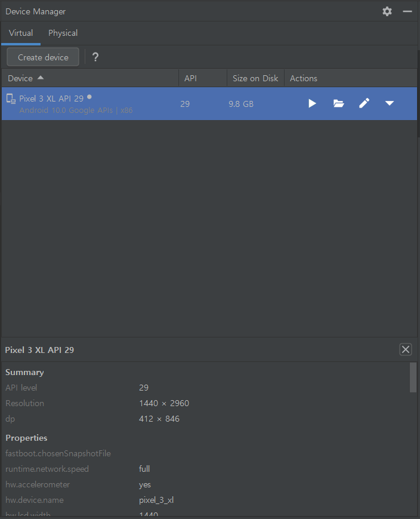Screen dimensions: 420x519
Task: Click the Create device button
Action: point(43,57)
